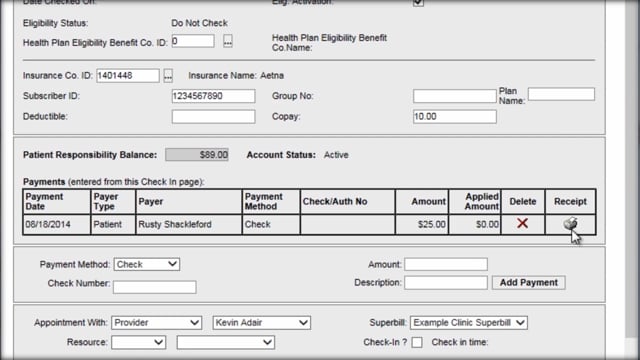
Task: Toggle the Elig. Activation checkbox
Action: [x=418, y=2]
